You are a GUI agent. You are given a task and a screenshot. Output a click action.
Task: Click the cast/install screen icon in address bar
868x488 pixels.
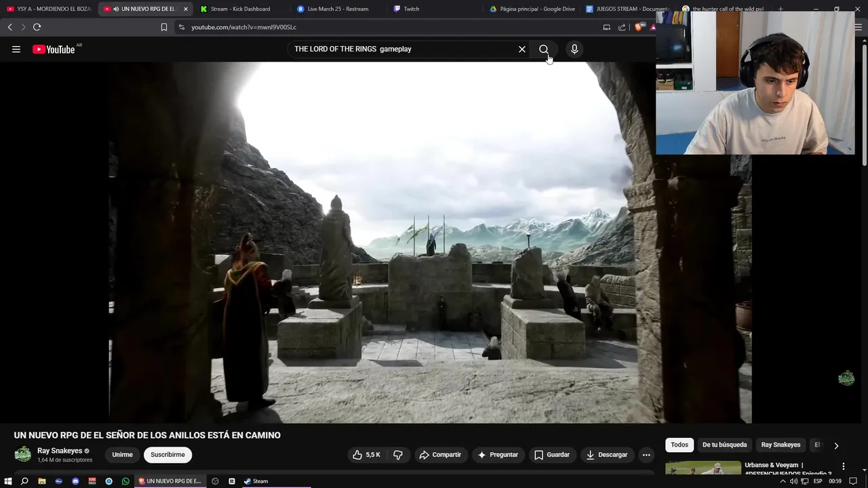click(607, 27)
